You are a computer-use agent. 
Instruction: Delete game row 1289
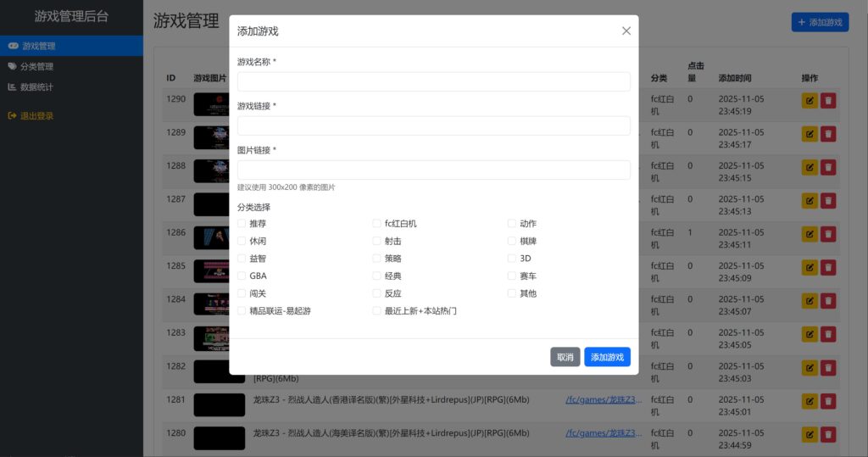tap(828, 134)
